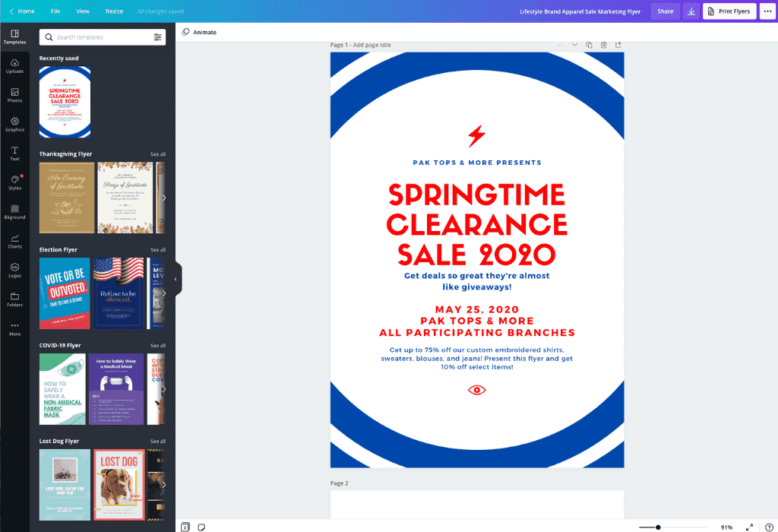Screen dimensions: 778x532
Task: Open the download button next to Share
Action: point(691,11)
